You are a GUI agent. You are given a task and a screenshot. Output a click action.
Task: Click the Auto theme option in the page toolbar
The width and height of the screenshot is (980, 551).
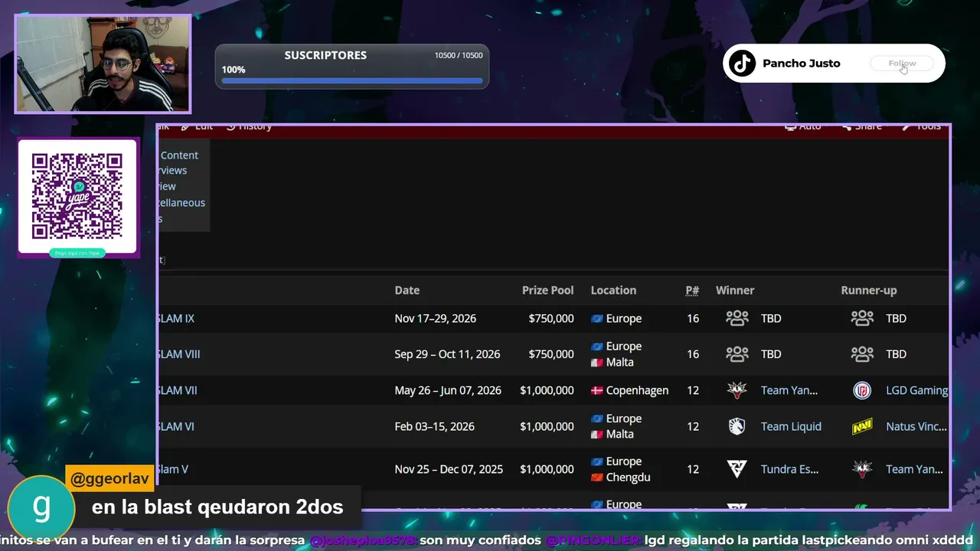[803, 127]
